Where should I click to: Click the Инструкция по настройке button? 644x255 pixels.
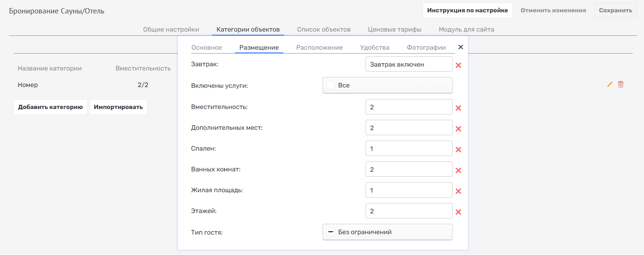[x=468, y=10]
